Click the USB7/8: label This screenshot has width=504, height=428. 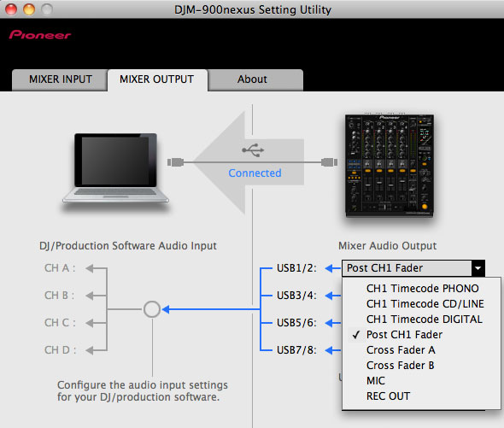tap(296, 350)
